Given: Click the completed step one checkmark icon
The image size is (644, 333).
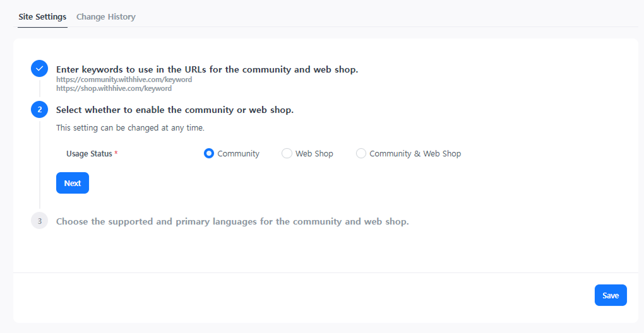Looking at the screenshot, I should tap(39, 69).
